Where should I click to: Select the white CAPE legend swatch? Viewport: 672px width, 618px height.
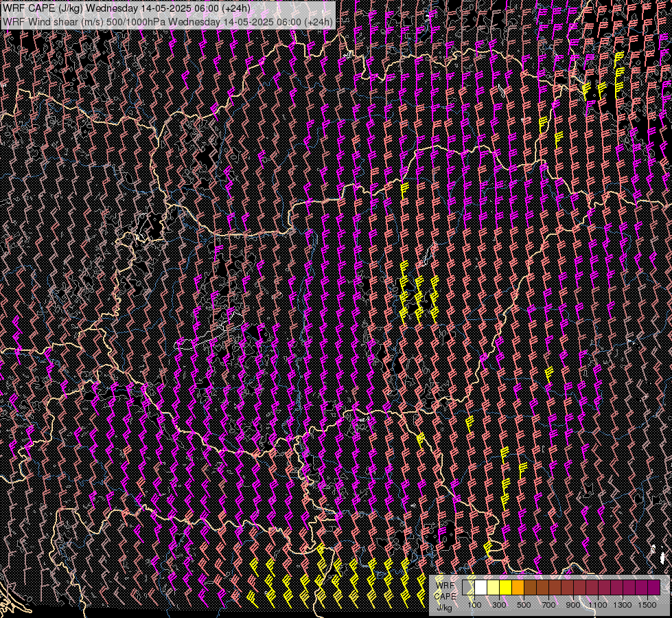click(x=481, y=587)
